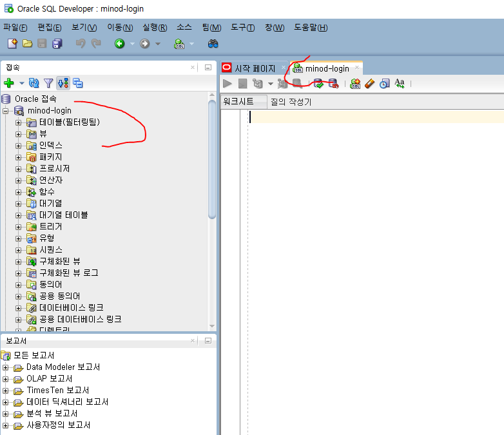Click the Commit icon with green check
This screenshot has height=435, width=504.
(x=318, y=84)
